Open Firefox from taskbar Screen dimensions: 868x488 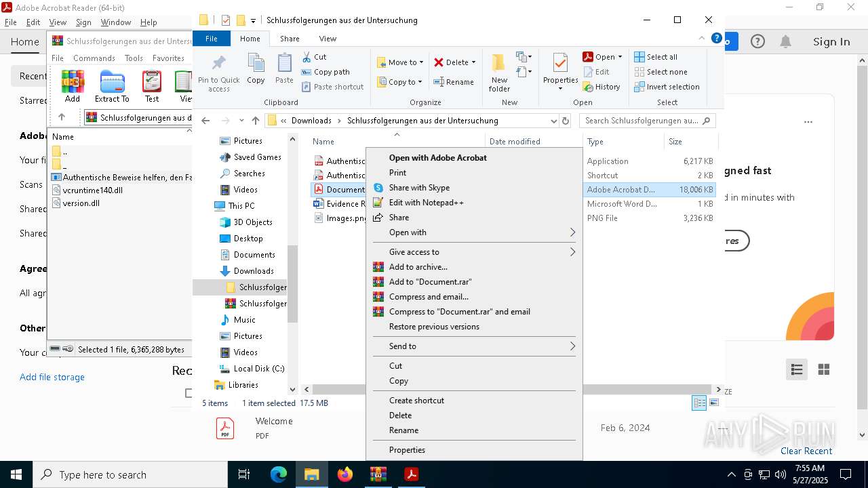click(345, 474)
